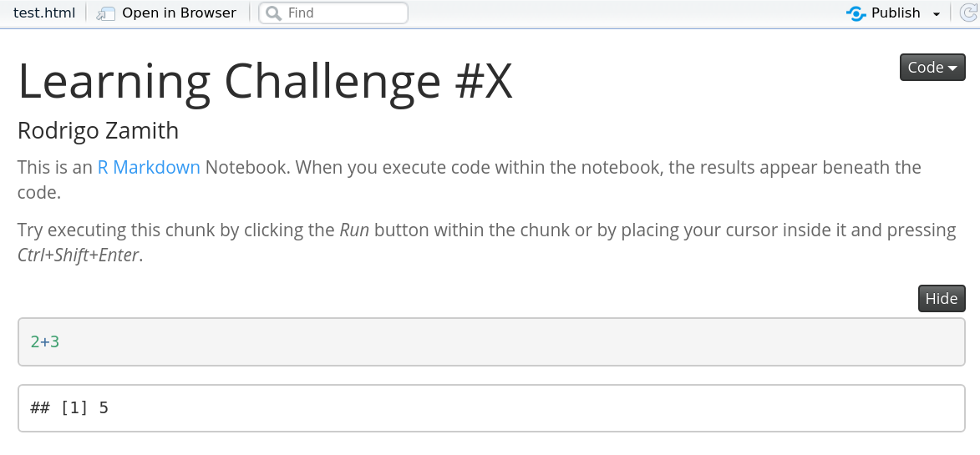Viewport: 980px width, 455px height.
Task: Hide the 2+3 code chunk
Action: click(x=941, y=299)
